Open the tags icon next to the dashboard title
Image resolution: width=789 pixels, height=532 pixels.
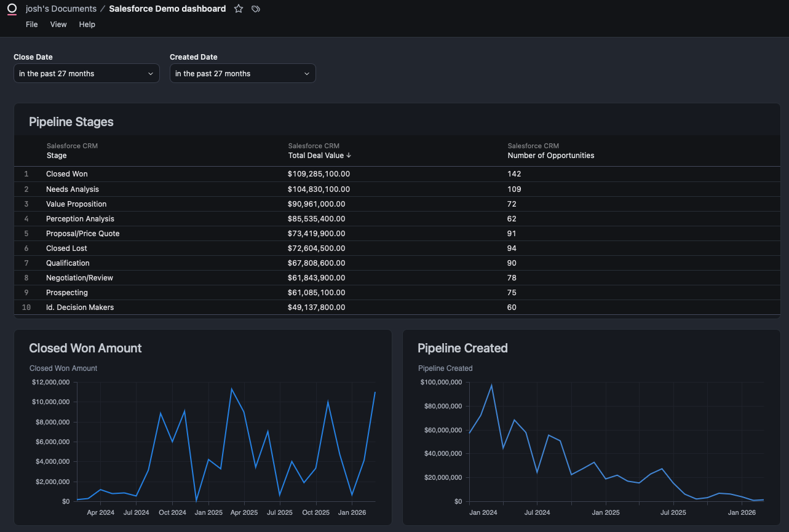coord(256,9)
